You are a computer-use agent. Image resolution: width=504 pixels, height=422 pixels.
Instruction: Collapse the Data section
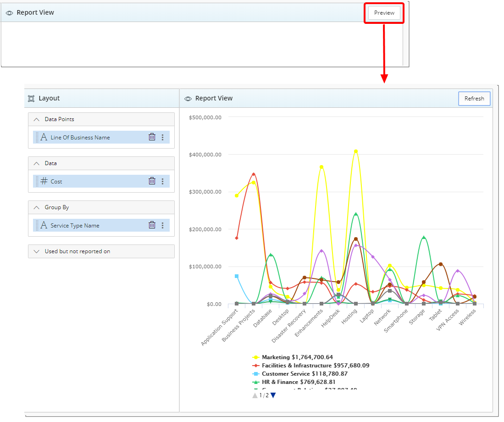pos(37,163)
